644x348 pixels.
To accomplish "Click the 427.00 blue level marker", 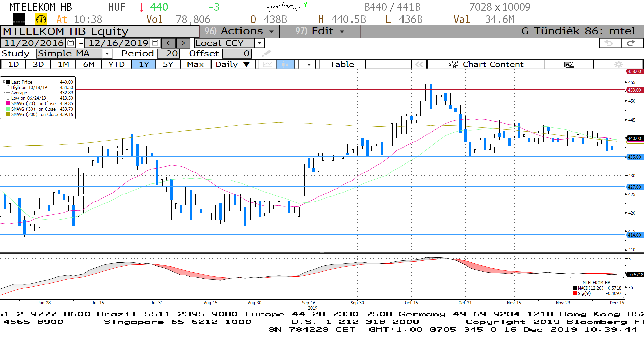I will coord(634,187).
